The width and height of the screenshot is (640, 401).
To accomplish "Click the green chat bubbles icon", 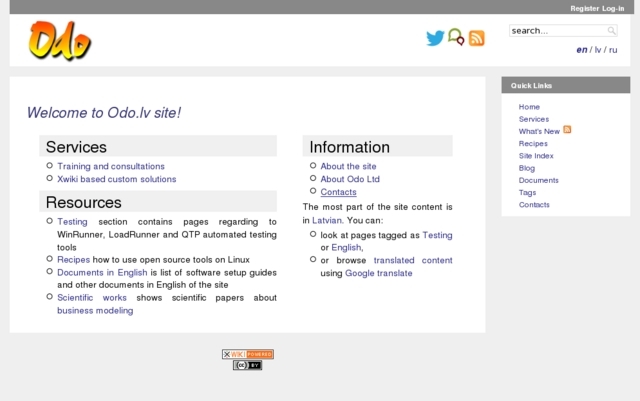I will [x=456, y=38].
